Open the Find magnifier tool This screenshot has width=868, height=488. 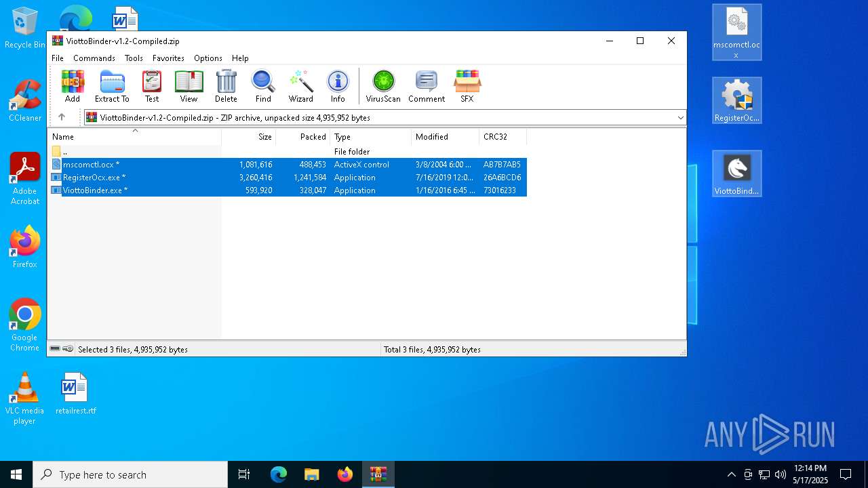click(263, 86)
